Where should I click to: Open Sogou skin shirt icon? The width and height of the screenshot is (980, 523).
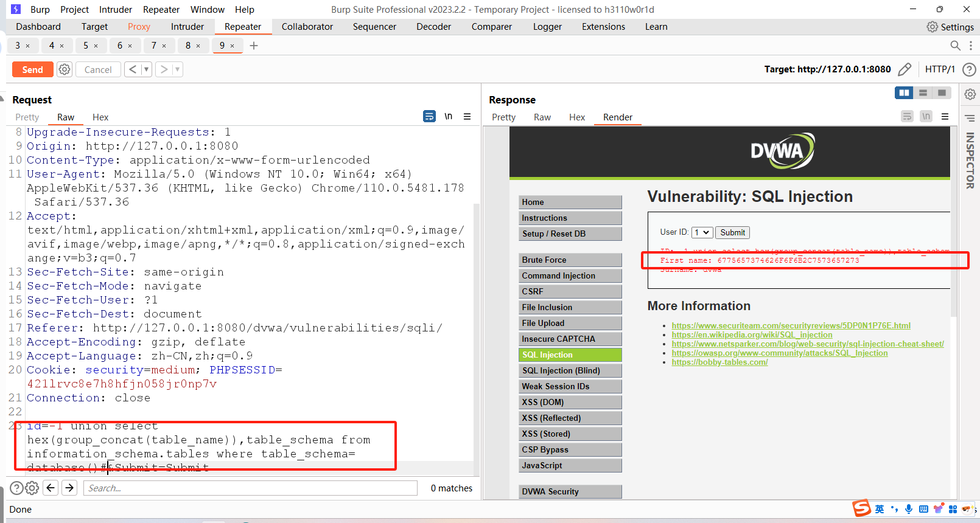click(938, 508)
